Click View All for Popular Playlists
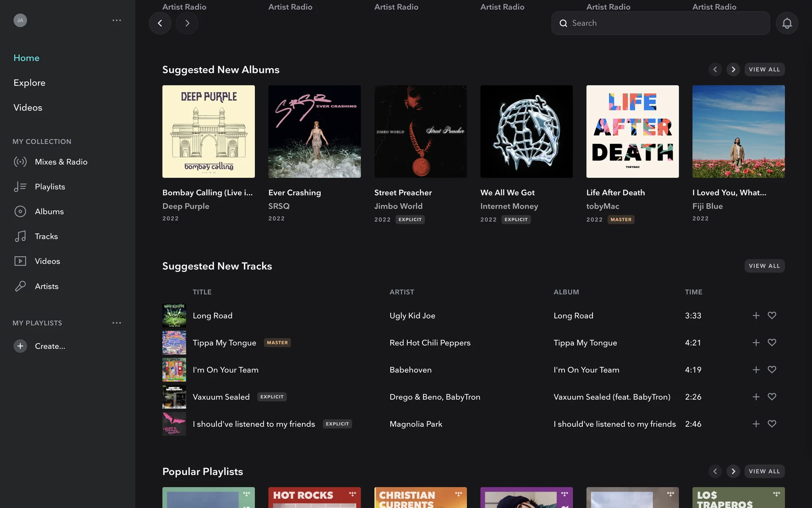812x508 pixels. [764, 471]
